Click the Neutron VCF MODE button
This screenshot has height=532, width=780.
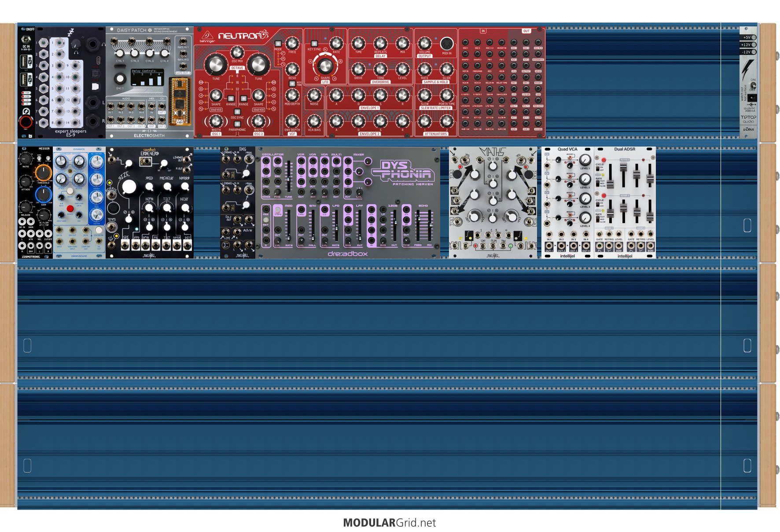coord(278,44)
